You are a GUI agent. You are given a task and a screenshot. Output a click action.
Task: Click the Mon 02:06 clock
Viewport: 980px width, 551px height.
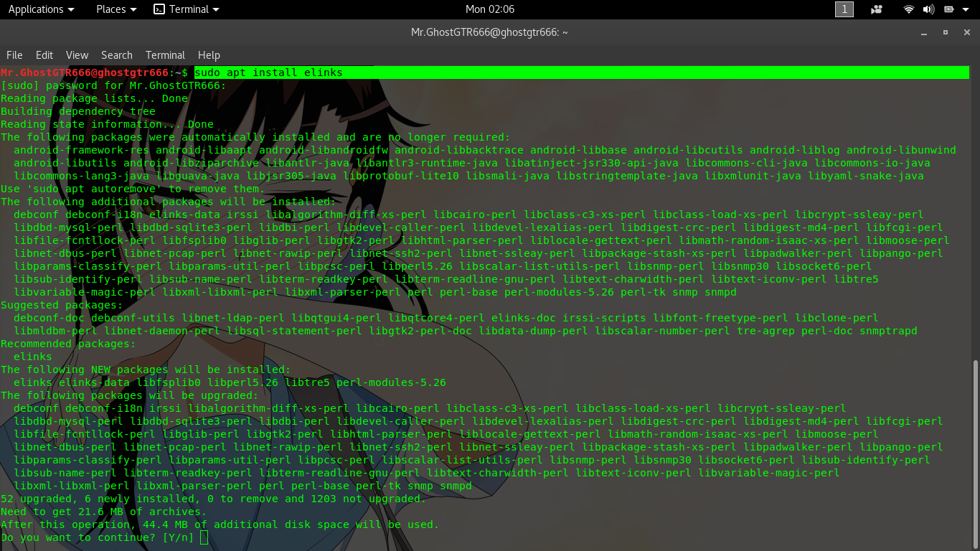point(490,9)
